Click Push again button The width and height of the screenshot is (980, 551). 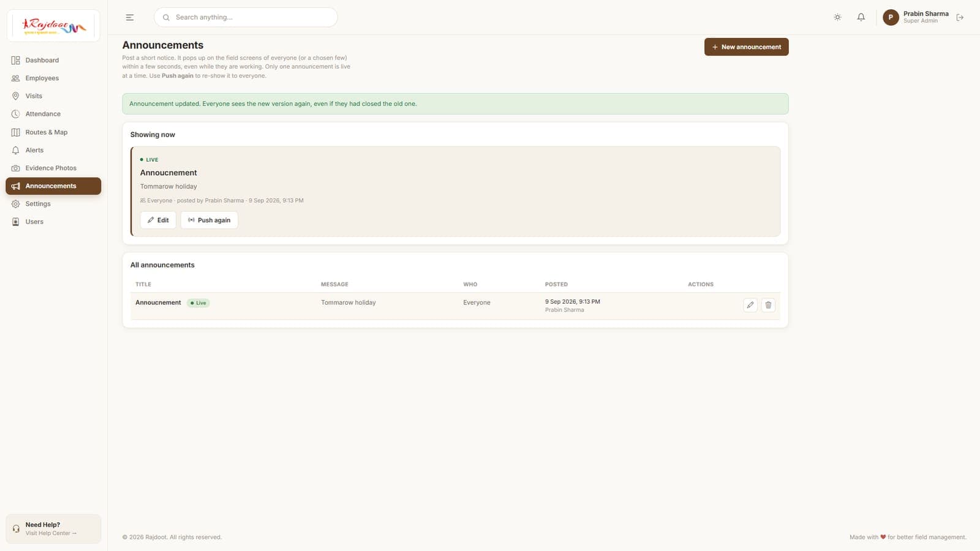(x=209, y=220)
